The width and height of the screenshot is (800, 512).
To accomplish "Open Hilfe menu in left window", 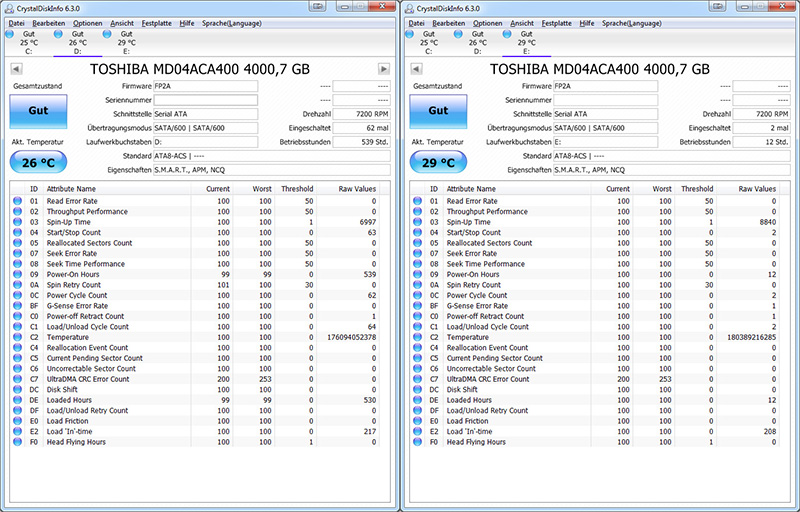I will pyautogui.click(x=187, y=23).
